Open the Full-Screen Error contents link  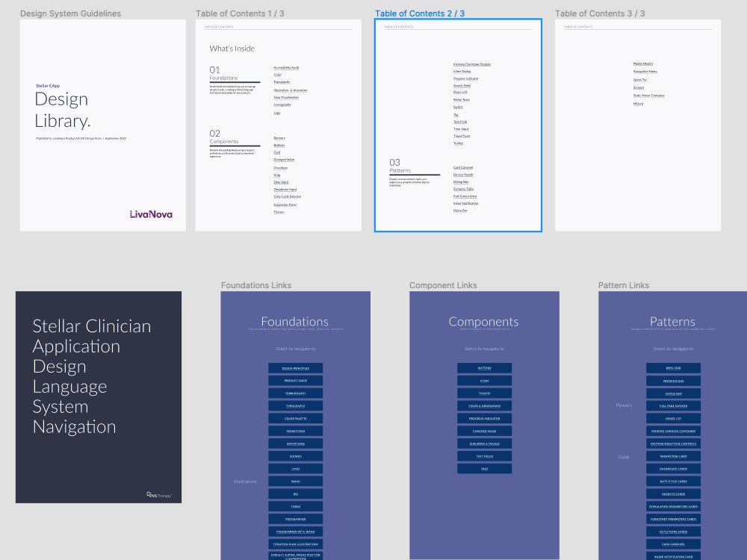point(465,196)
